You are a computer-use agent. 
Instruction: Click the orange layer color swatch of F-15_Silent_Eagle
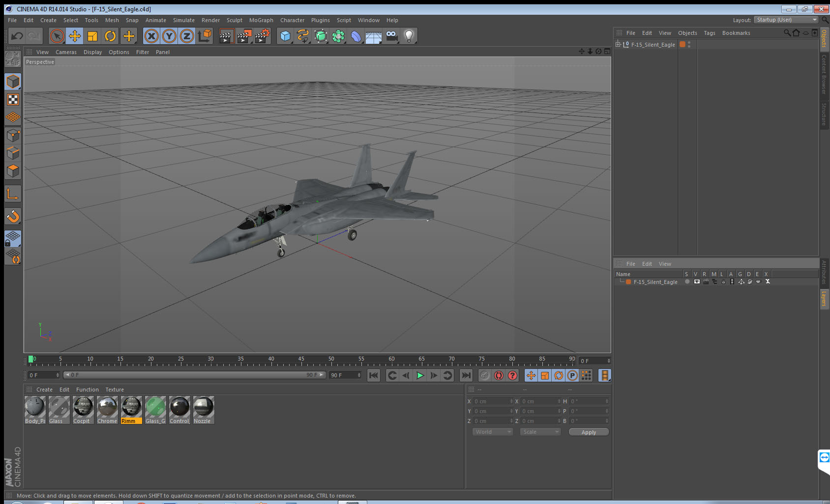[628, 282]
